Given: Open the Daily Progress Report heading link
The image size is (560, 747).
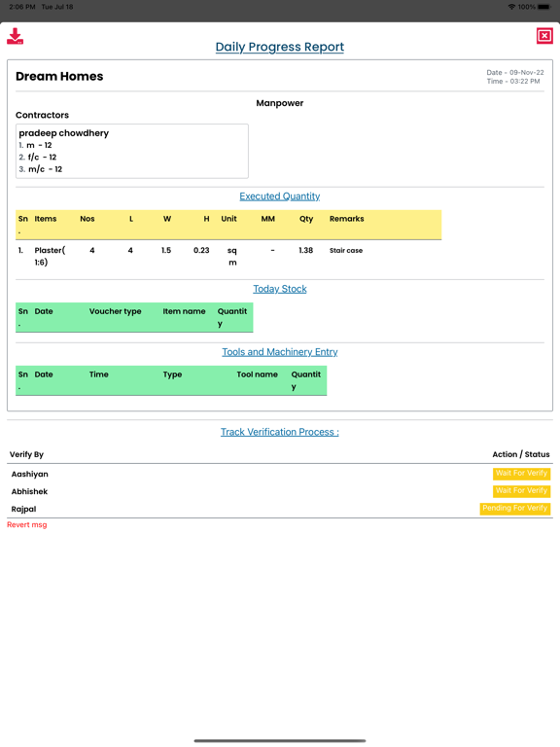Looking at the screenshot, I should click(280, 47).
